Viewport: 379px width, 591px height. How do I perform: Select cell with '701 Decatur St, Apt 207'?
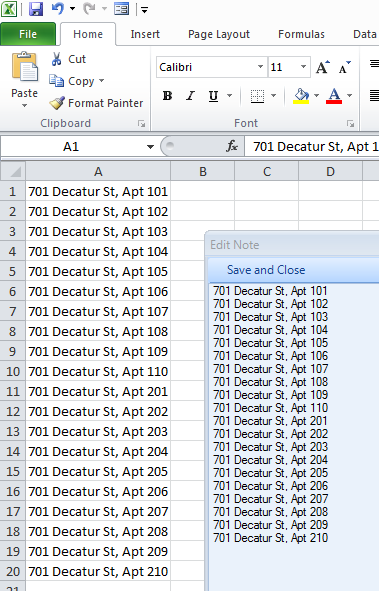click(x=98, y=511)
